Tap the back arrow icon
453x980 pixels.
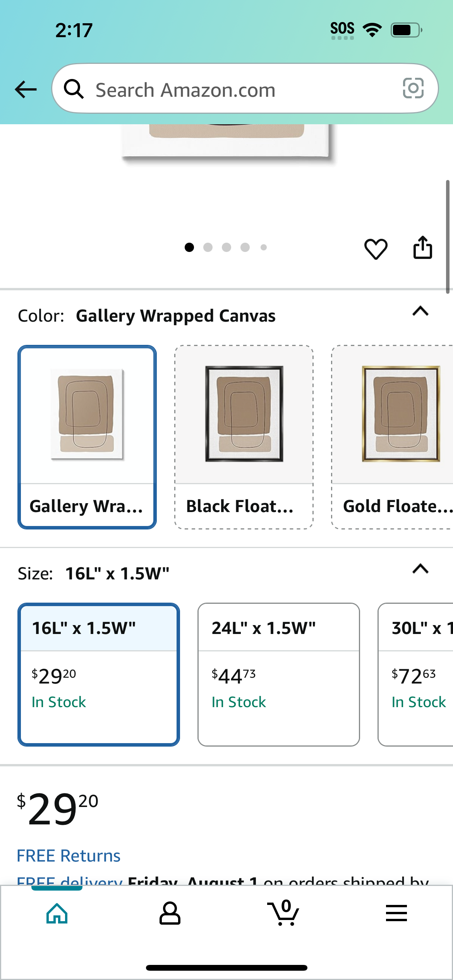[x=26, y=89]
